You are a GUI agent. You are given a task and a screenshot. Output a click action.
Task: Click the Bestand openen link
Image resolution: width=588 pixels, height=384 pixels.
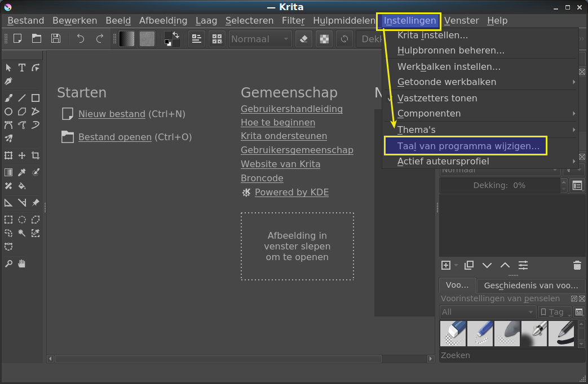115,137
